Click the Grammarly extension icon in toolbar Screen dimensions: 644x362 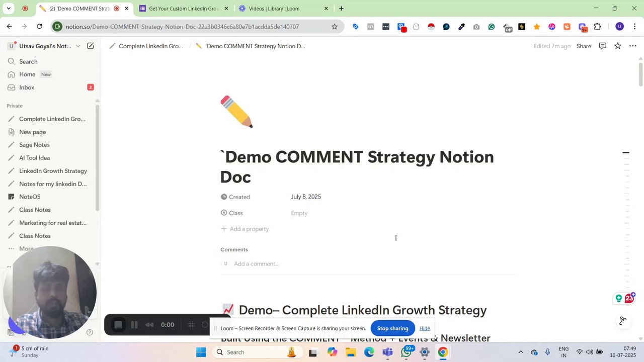492,27
